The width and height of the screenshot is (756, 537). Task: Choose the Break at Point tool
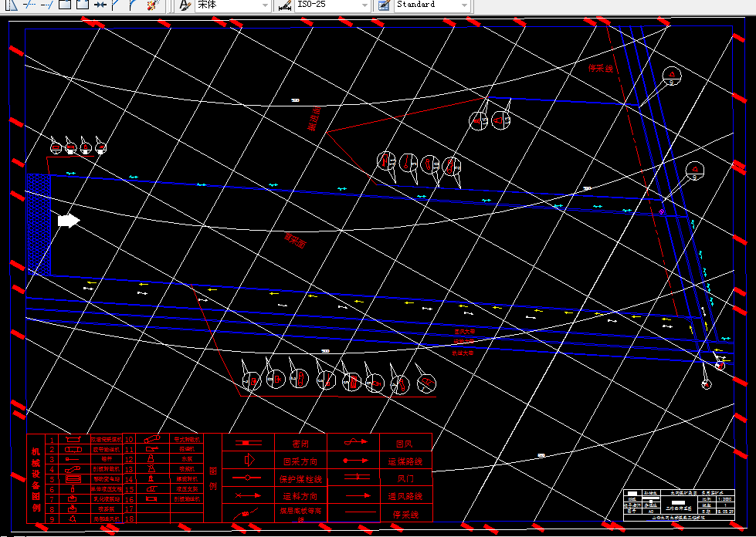pos(65,5)
